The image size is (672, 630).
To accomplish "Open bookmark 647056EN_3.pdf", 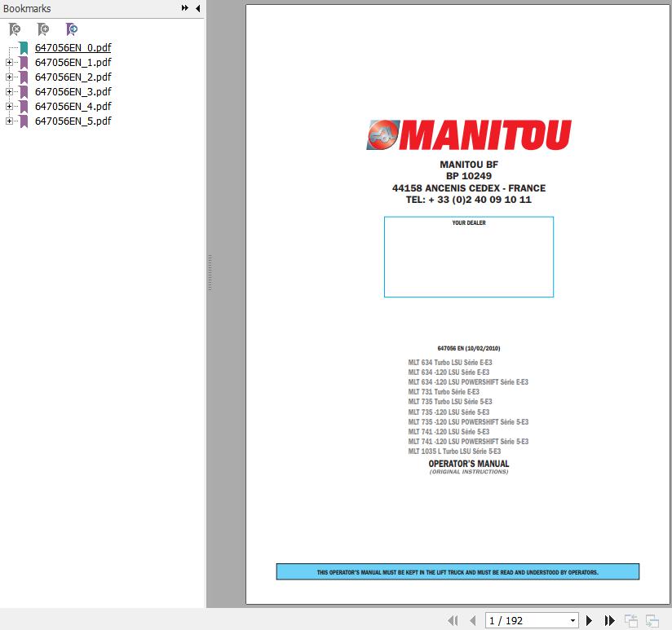I will pyautogui.click(x=73, y=91).
